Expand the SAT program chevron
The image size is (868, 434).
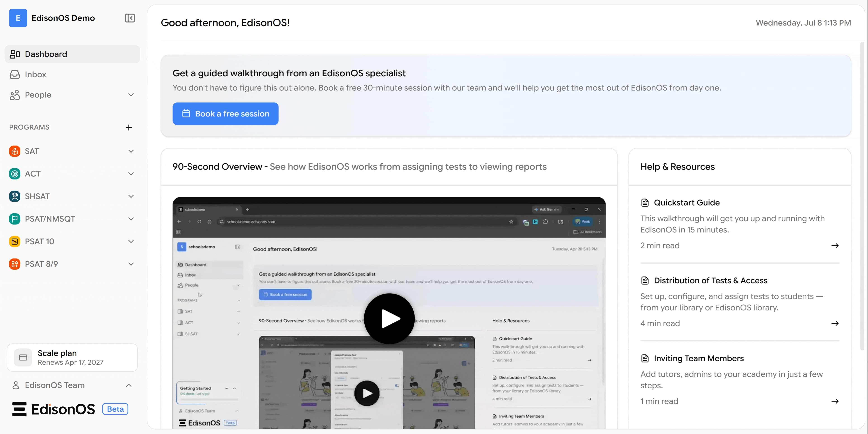click(131, 151)
